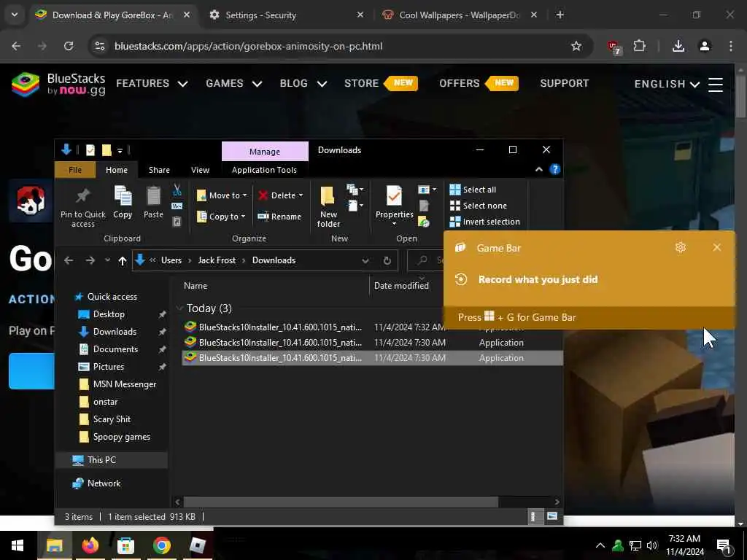Expand the Delete dropdown arrow

[x=301, y=195]
